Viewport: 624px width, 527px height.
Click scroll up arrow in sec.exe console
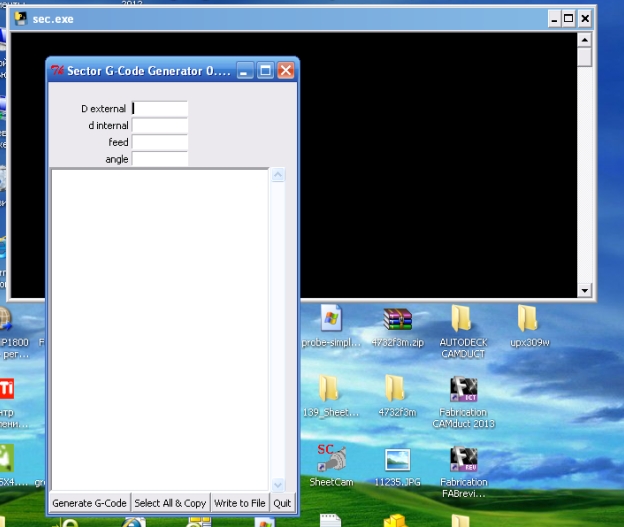[x=585, y=39]
